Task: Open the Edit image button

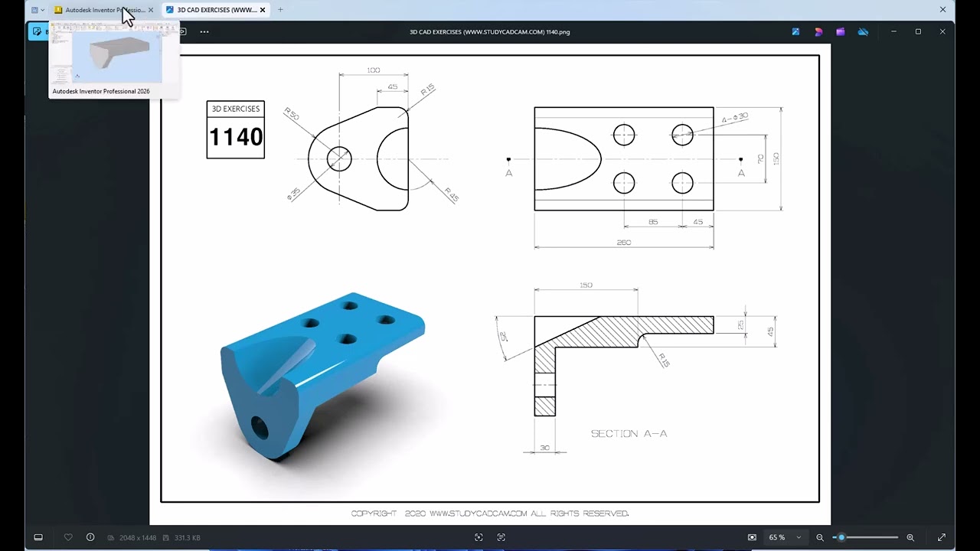Action: point(38,31)
